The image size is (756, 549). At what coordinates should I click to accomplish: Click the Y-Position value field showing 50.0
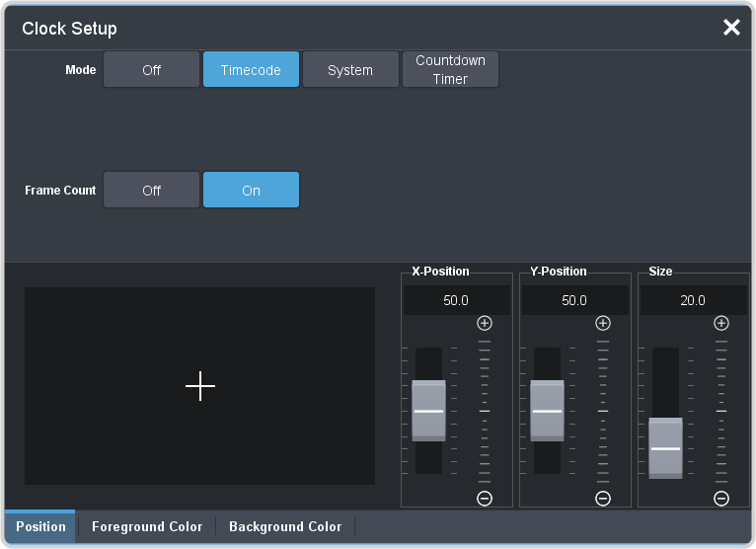point(574,300)
